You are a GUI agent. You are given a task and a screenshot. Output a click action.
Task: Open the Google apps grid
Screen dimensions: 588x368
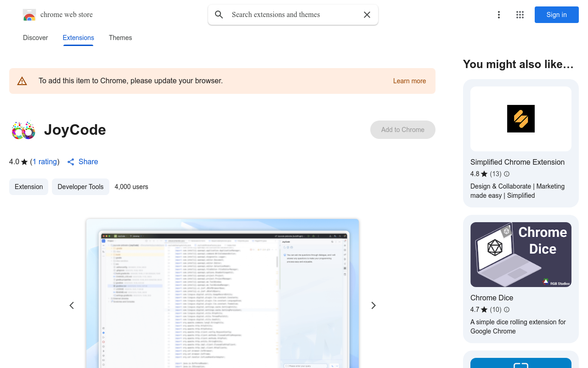(x=520, y=15)
